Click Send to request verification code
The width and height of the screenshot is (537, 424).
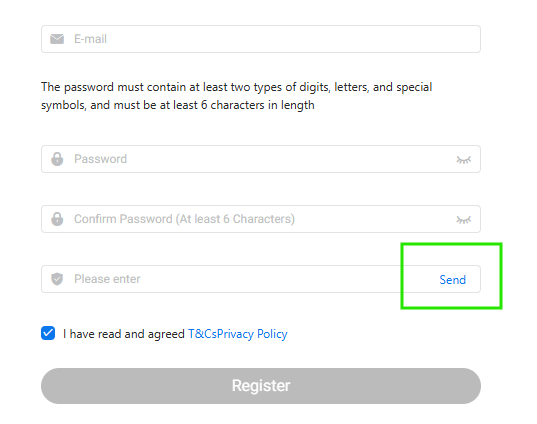452,280
